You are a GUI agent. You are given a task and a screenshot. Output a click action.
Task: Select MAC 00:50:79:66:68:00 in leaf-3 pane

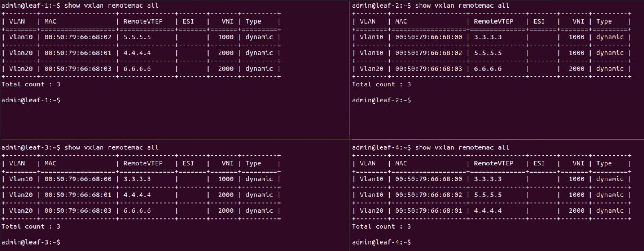pyautogui.click(x=78, y=179)
